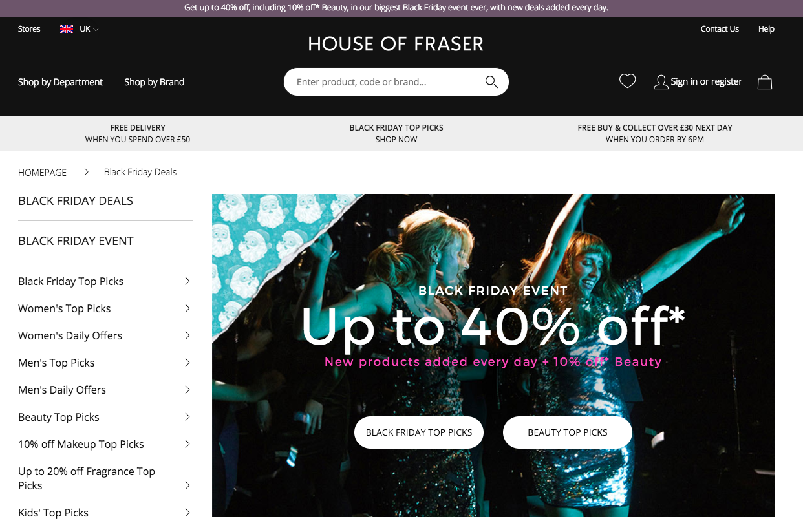
Task: Open the wishlist heart icon
Action: tap(627, 81)
